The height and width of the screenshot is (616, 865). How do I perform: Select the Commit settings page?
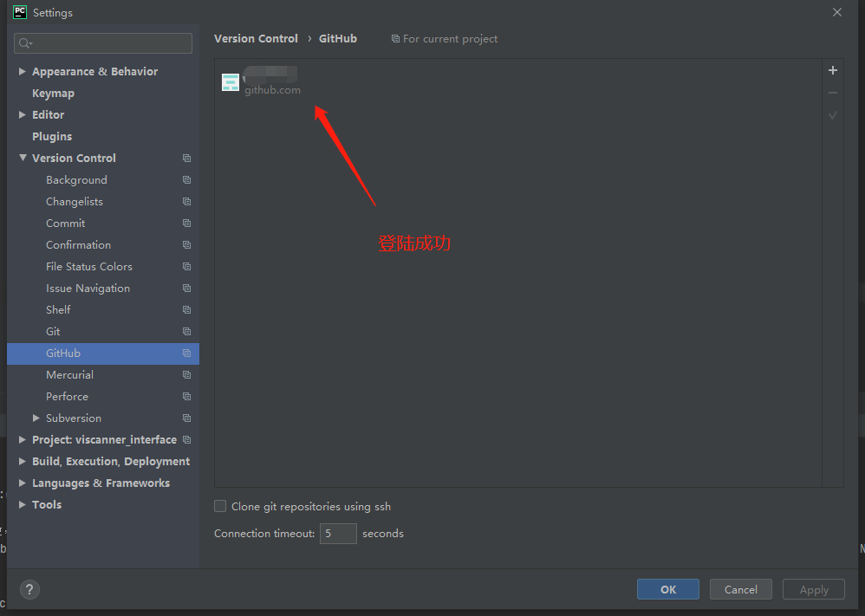click(x=65, y=224)
